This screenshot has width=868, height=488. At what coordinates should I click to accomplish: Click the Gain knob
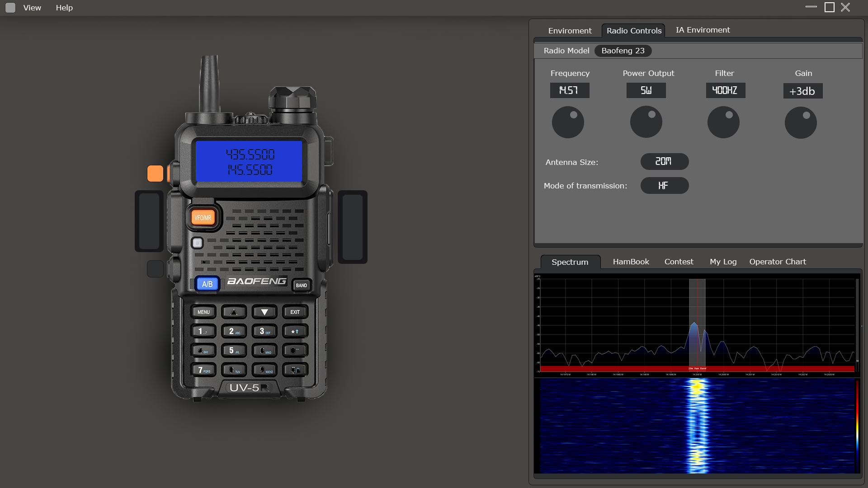pyautogui.click(x=801, y=123)
